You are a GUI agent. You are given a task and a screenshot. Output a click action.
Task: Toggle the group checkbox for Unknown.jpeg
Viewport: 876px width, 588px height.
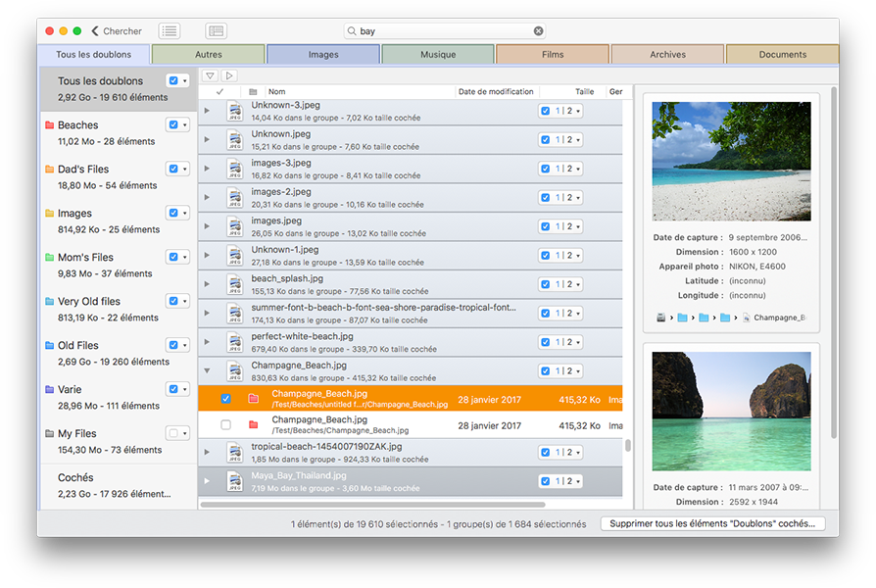[545, 140]
